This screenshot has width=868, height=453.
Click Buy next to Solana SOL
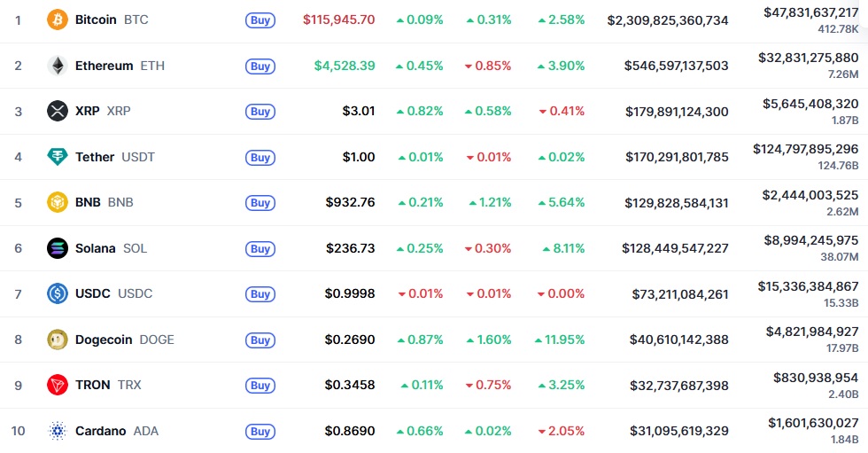point(260,249)
